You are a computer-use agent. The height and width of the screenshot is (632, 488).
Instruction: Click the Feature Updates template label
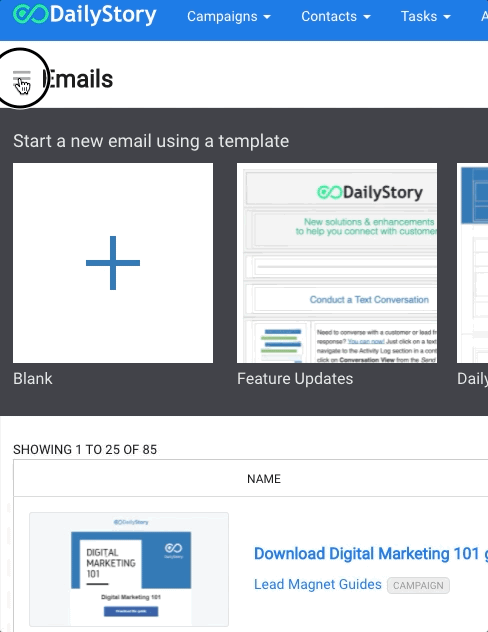pyautogui.click(x=295, y=379)
